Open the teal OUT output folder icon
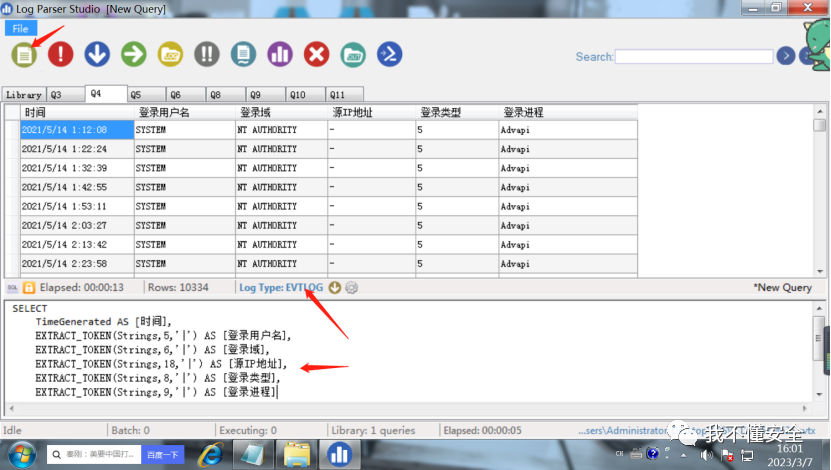Viewport: 831px width, 470px height. (x=353, y=54)
